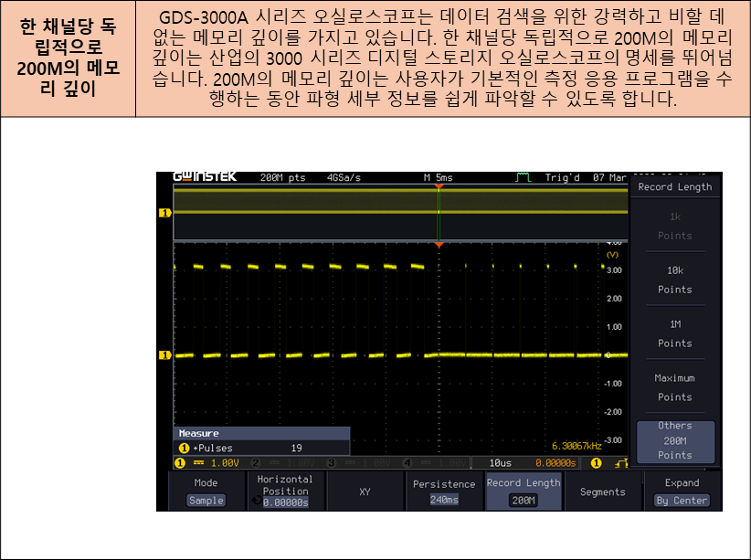This screenshot has width=751, height=560.
Task: Click the (V) unit label on the scale
Action: (x=612, y=255)
